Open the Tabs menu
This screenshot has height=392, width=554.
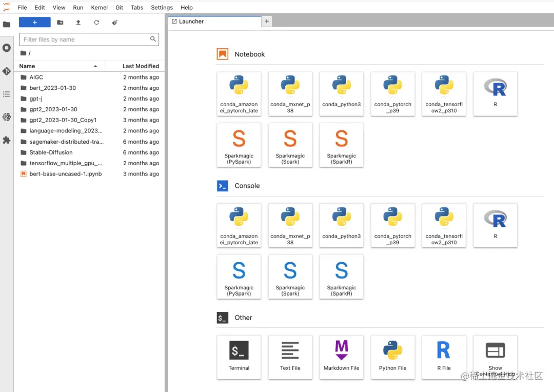(137, 7)
